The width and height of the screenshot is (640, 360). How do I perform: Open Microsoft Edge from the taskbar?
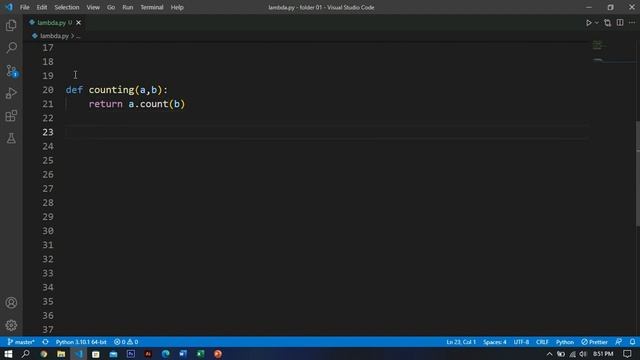point(165,354)
